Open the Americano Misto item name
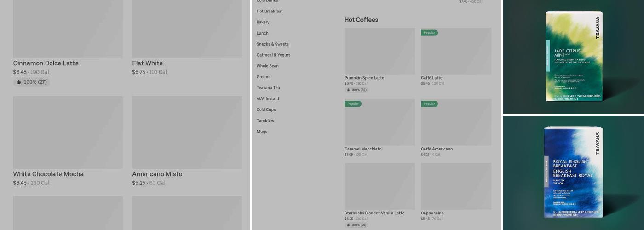The width and height of the screenshot is (644, 230). click(157, 174)
